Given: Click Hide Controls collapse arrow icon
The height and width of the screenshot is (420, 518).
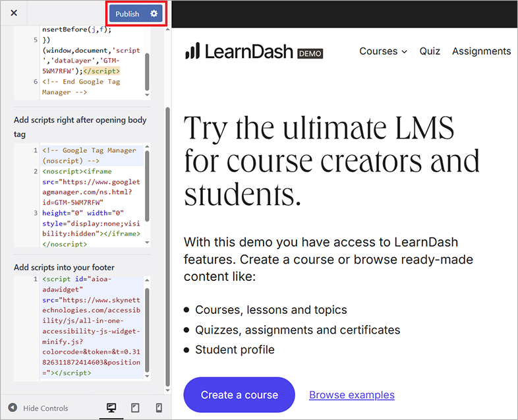Looking at the screenshot, I should tap(13, 407).
